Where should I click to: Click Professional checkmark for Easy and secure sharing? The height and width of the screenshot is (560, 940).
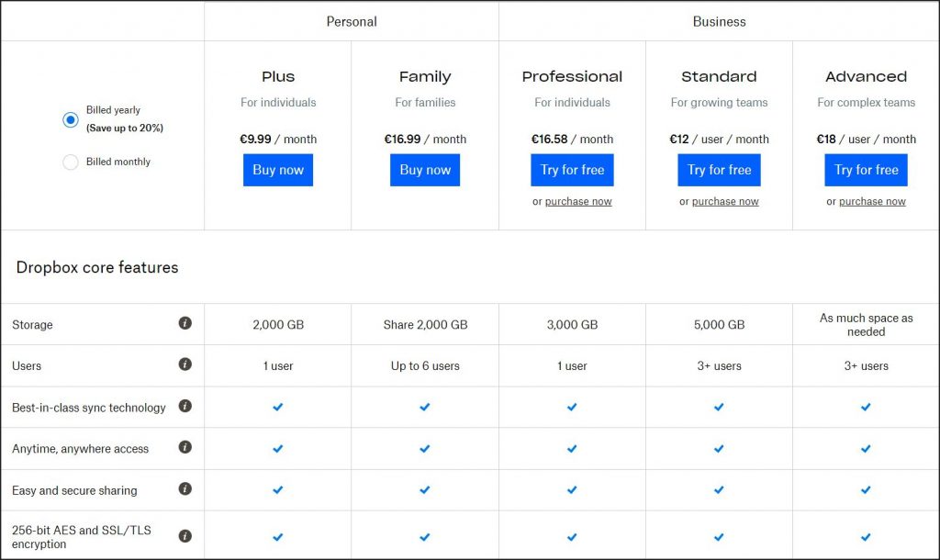pos(572,490)
